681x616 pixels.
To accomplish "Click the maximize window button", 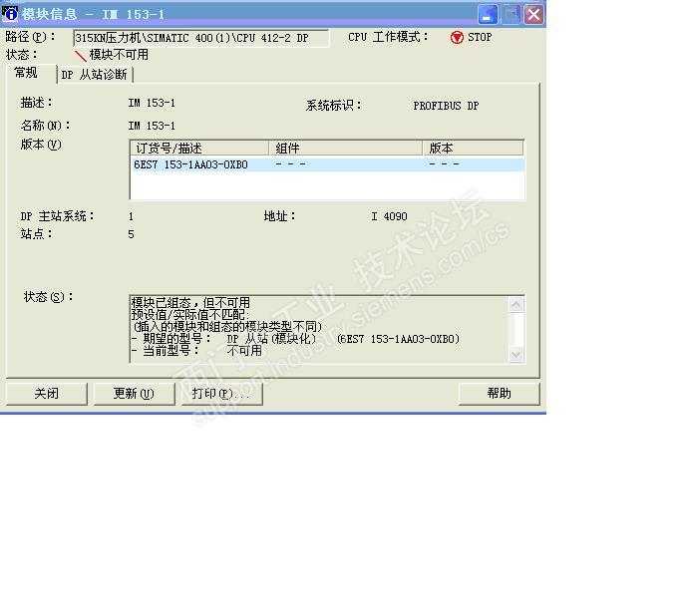I will (x=511, y=14).
